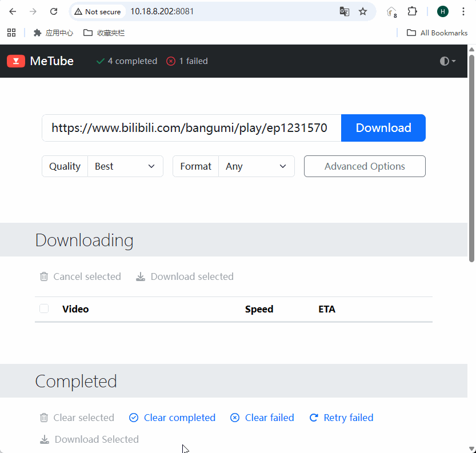Click the browser forward arrow
Image resolution: width=476 pixels, height=453 pixels.
[x=33, y=11]
